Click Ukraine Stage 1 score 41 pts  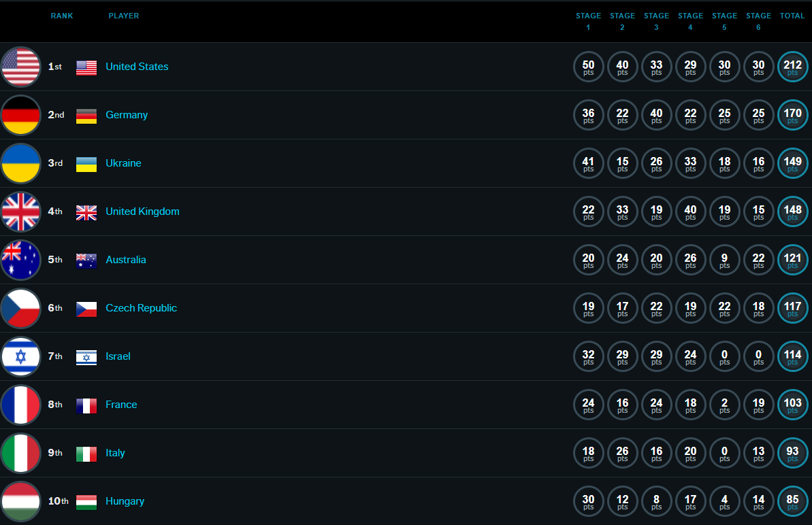point(588,163)
